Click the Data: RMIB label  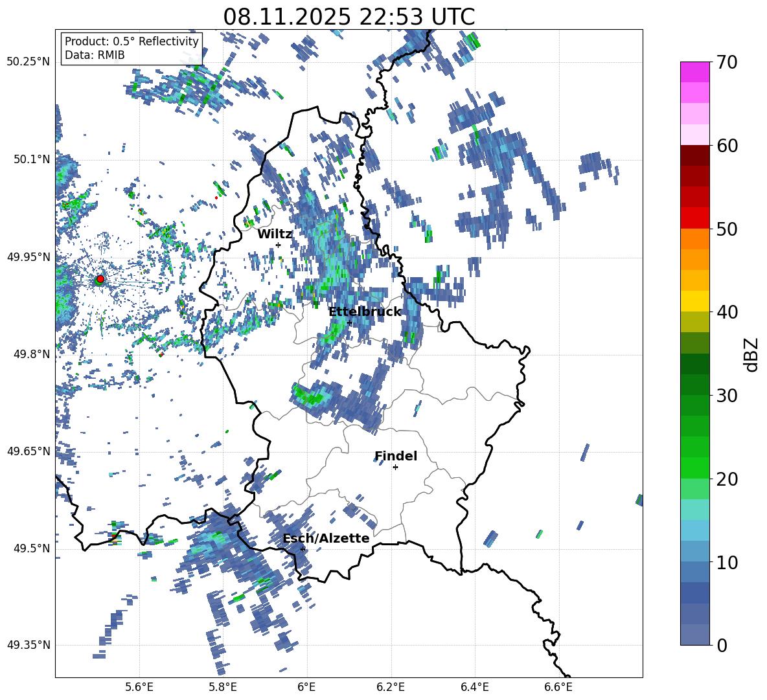click(x=95, y=55)
